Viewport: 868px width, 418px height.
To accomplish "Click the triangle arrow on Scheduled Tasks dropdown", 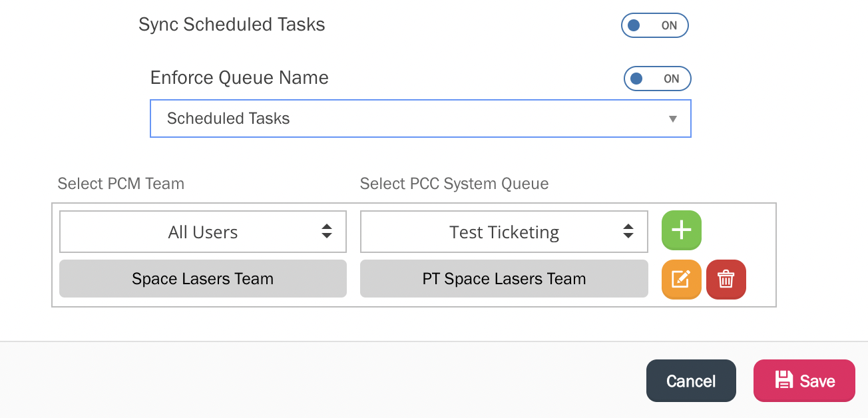I will (x=672, y=119).
